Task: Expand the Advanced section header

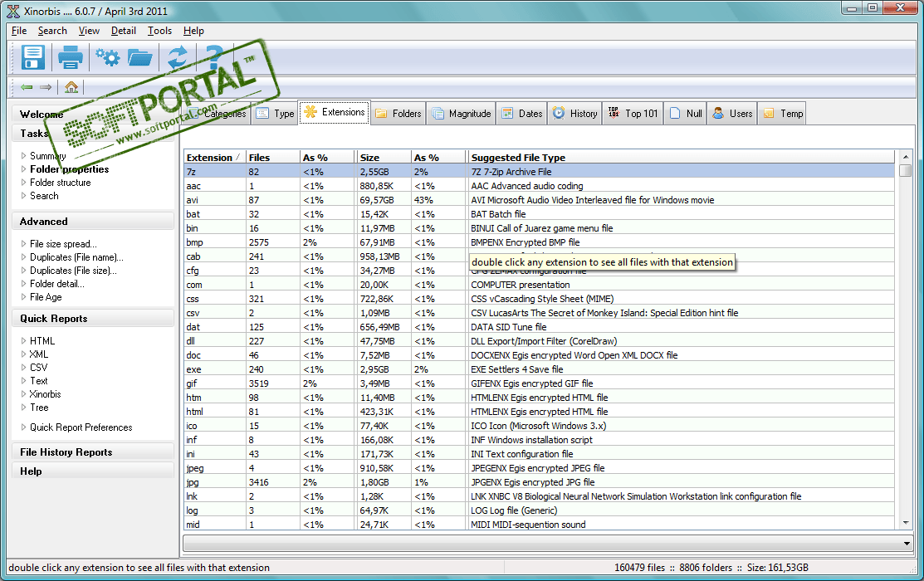Action: point(92,222)
